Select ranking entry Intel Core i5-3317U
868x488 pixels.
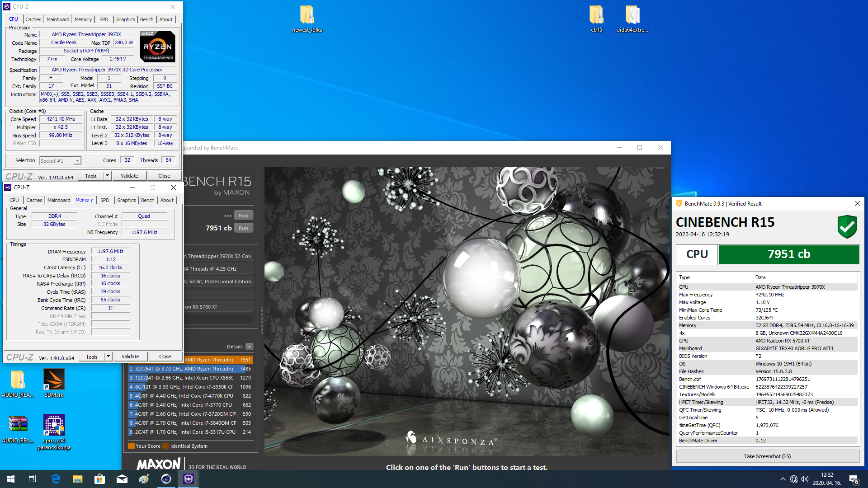tap(190, 432)
